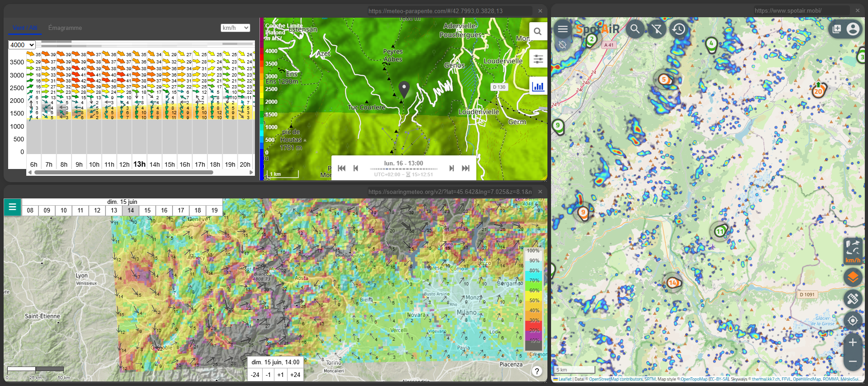Image resolution: width=868 pixels, height=386 pixels.
Task: Click the +24 hours forecast button
Action: (295, 375)
